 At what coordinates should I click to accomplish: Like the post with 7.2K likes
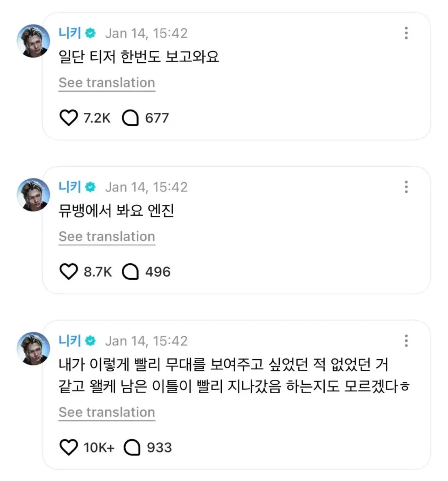point(69,118)
